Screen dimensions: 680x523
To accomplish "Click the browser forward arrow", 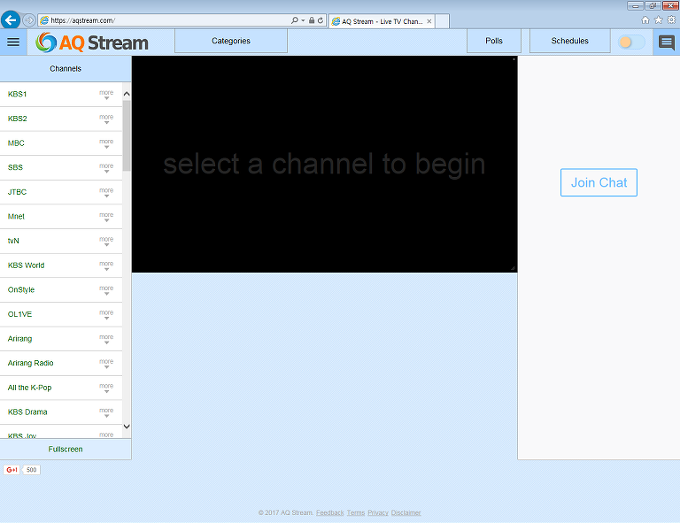I will (x=29, y=20).
